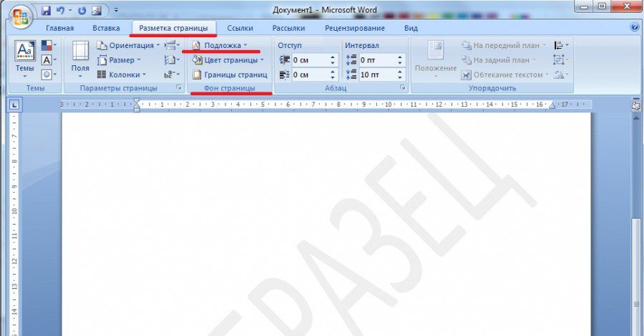The width and height of the screenshot is (644, 336).
Task: Click the picture icon in Quick Access toolbar
Action: tap(97, 10)
